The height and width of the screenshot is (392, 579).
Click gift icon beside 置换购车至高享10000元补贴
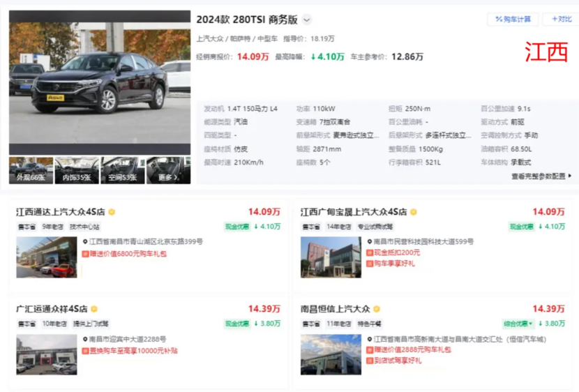click(x=85, y=351)
